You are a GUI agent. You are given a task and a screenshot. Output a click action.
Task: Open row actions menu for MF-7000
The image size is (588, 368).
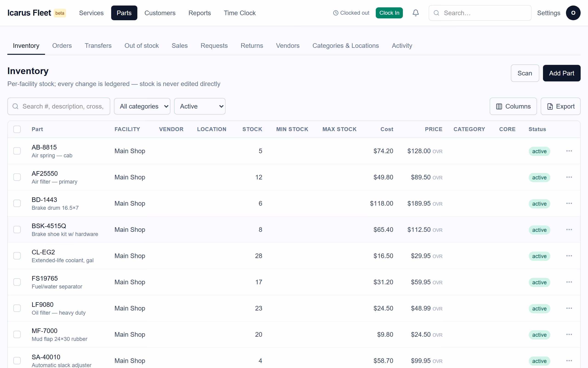coord(569,335)
